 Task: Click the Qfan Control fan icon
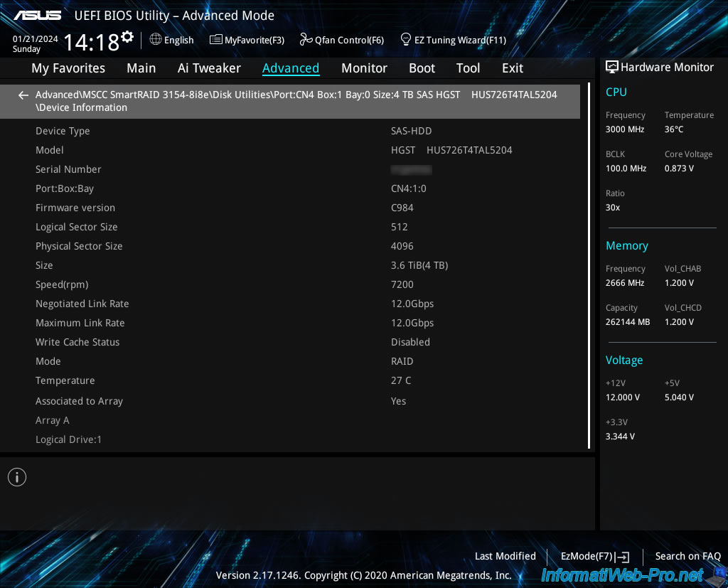[306, 40]
